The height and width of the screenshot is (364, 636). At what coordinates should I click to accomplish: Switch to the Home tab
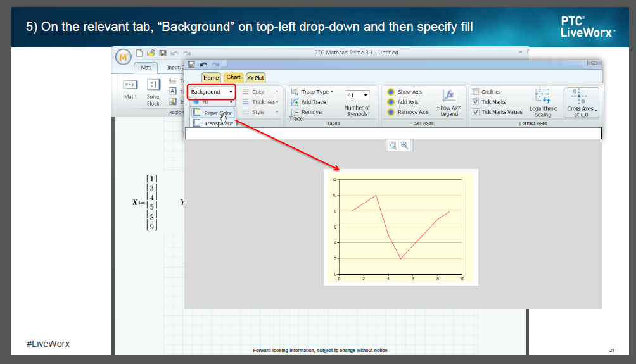[211, 77]
